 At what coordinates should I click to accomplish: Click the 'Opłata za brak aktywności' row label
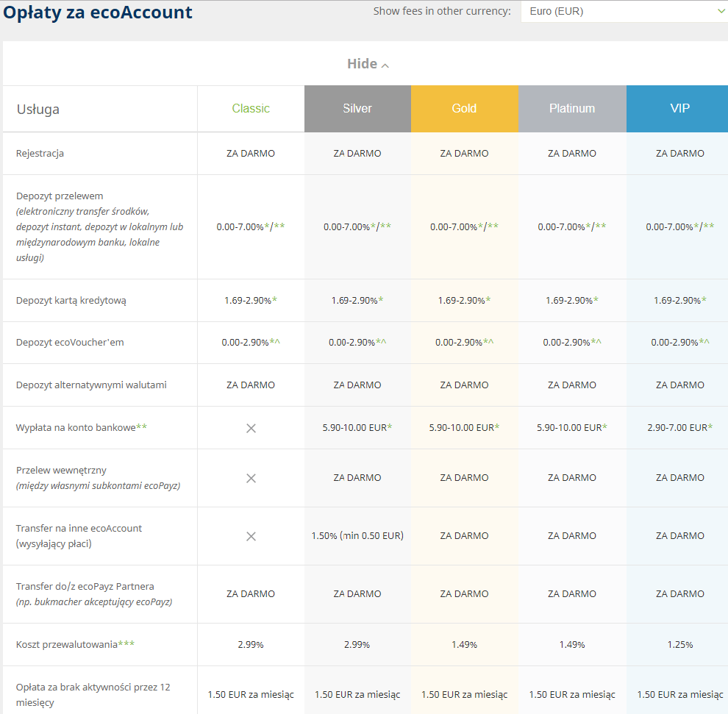click(93, 694)
